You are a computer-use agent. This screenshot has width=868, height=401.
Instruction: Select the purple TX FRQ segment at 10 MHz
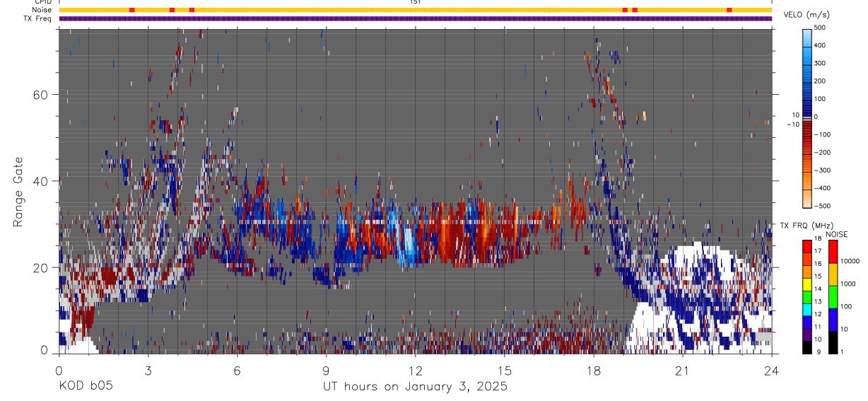coord(807,335)
